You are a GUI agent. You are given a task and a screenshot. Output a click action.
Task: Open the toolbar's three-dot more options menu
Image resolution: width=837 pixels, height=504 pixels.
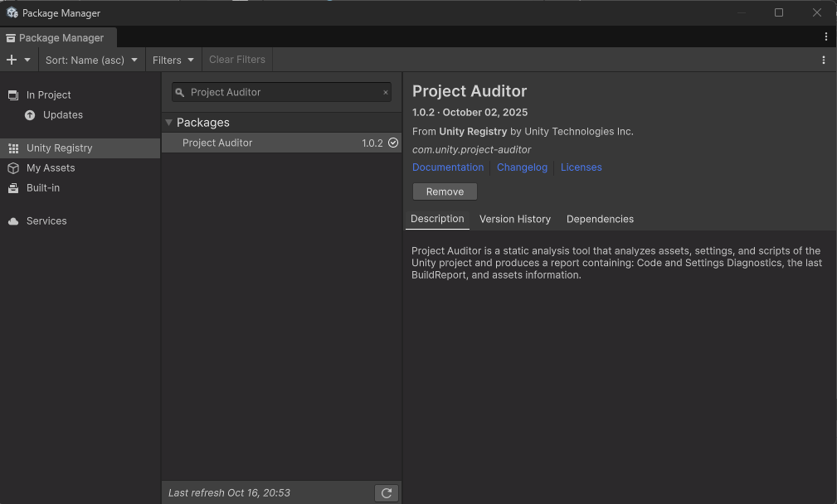[824, 60]
